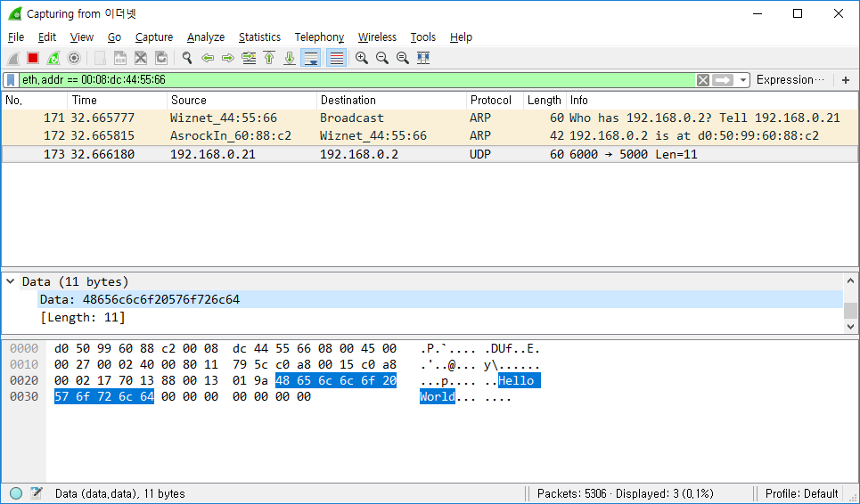Select the Data: 48656c6c6f20576f726c64 field
This screenshot has width=860, height=504.
click(440, 300)
